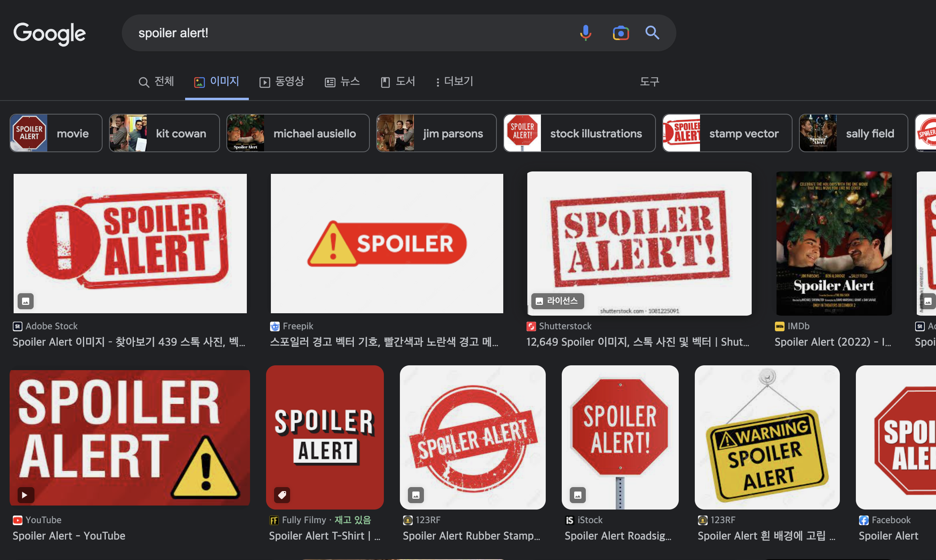The height and width of the screenshot is (560, 936).
Task: Open the IMDb Spoiler Alert (2022) link
Action: 833,342
